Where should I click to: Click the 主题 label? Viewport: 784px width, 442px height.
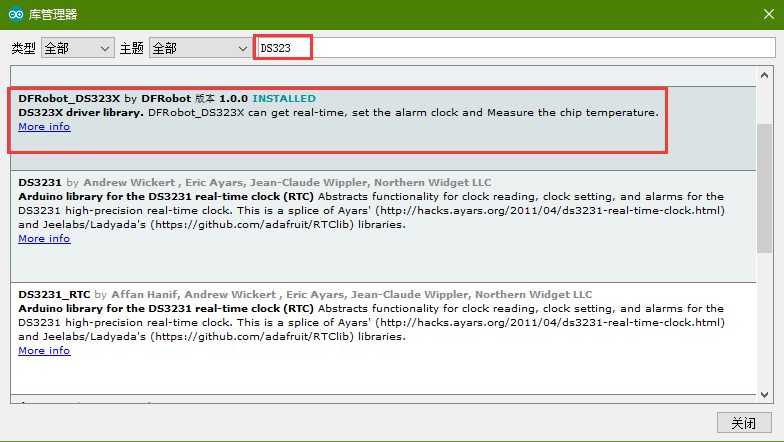point(132,48)
